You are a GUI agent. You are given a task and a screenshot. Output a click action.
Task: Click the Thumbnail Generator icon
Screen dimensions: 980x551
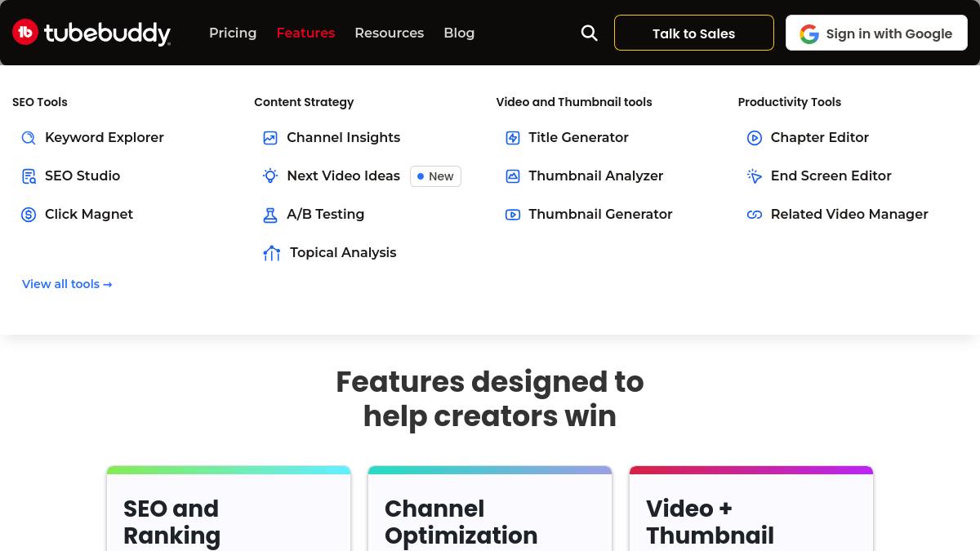click(x=513, y=215)
